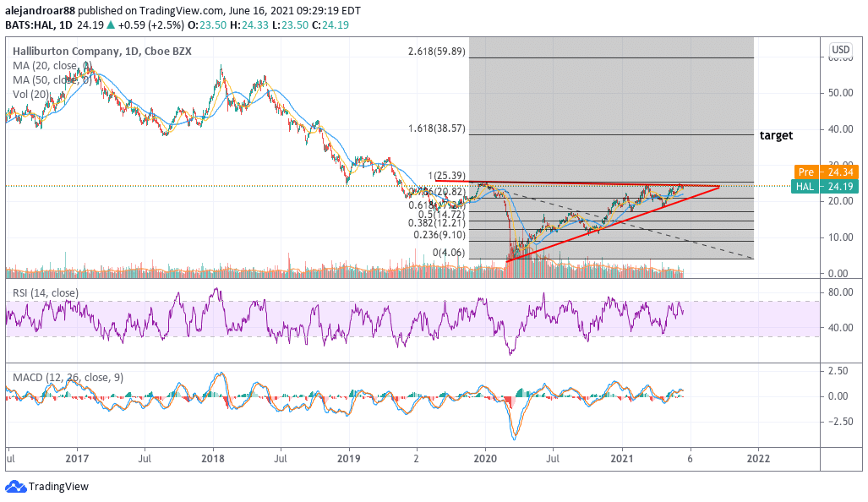Click the 80.00 RSI axis label
Image resolution: width=868 pixels, height=502 pixels.
[840, 292]
